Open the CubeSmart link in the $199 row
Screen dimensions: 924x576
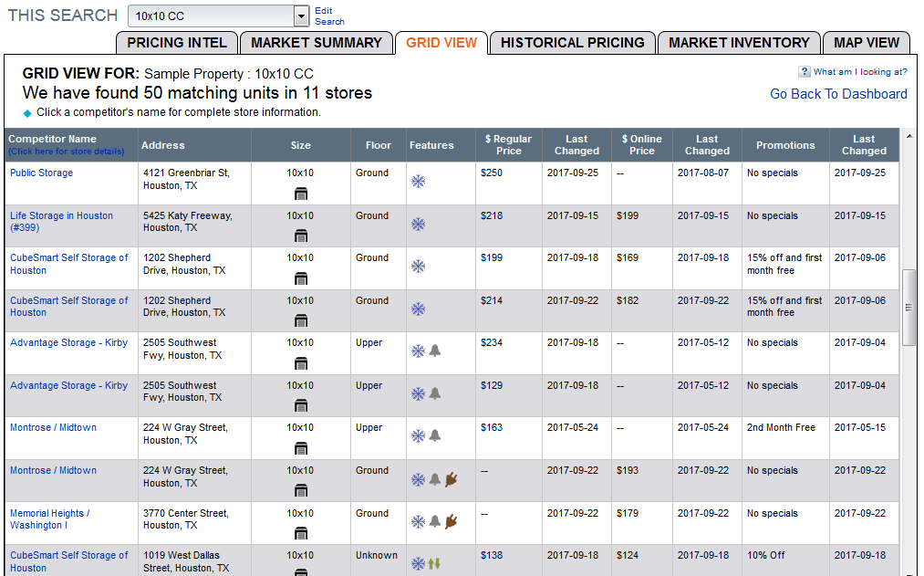click(x=69, y=264)
